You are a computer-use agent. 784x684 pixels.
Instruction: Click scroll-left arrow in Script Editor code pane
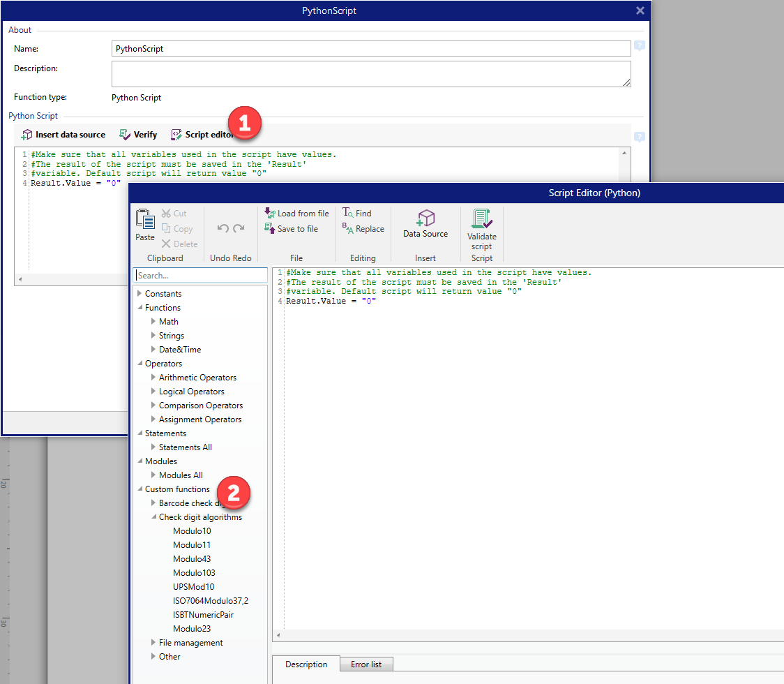pyautogui.click(x=278, y=635)
